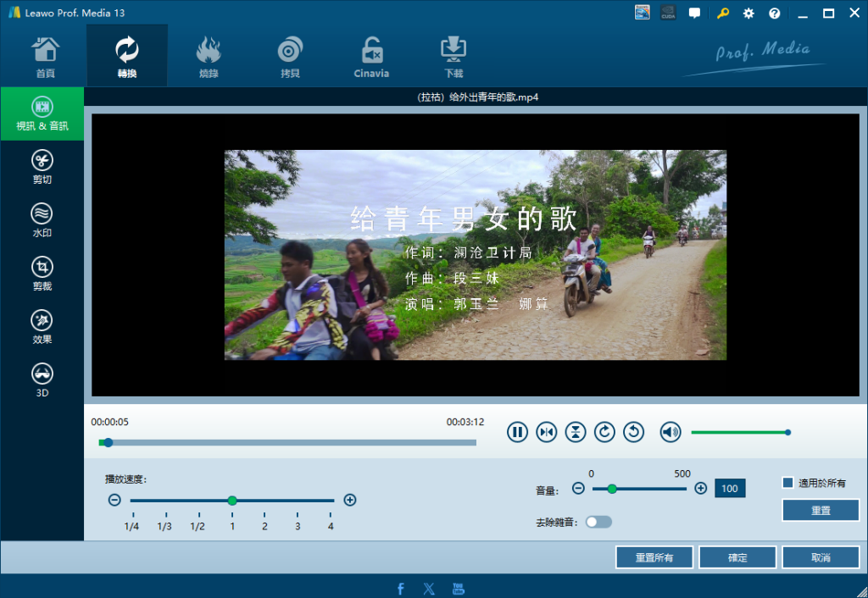Flip the video horizontally
This screenshot has height=598, width=868.
pyautogui.click(x=547, y=432)
